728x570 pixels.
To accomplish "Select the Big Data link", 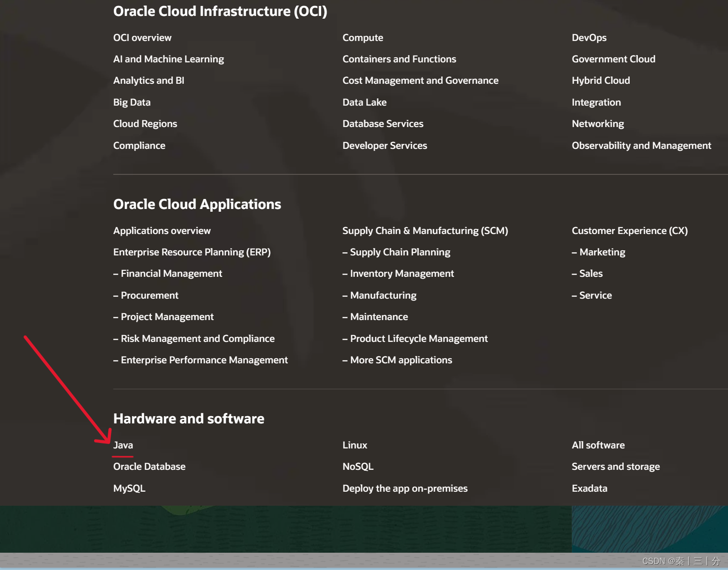I will pyautogui.click(x=132, y=102).
